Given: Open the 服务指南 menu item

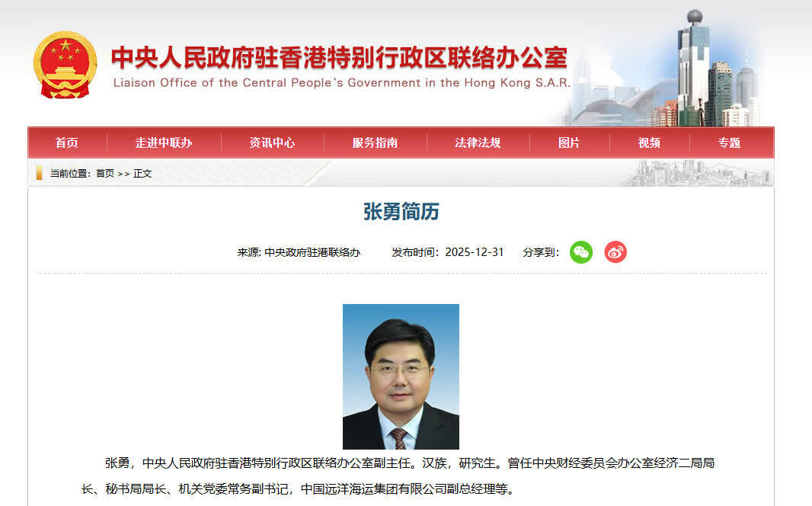Looking at the screenshot, I should [375, 143].
